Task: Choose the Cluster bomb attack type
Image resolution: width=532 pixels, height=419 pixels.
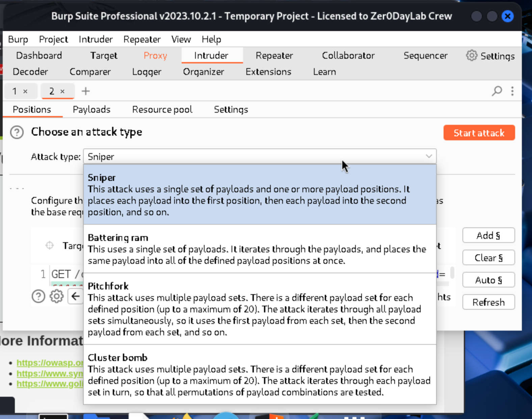Action: point(260,374)
